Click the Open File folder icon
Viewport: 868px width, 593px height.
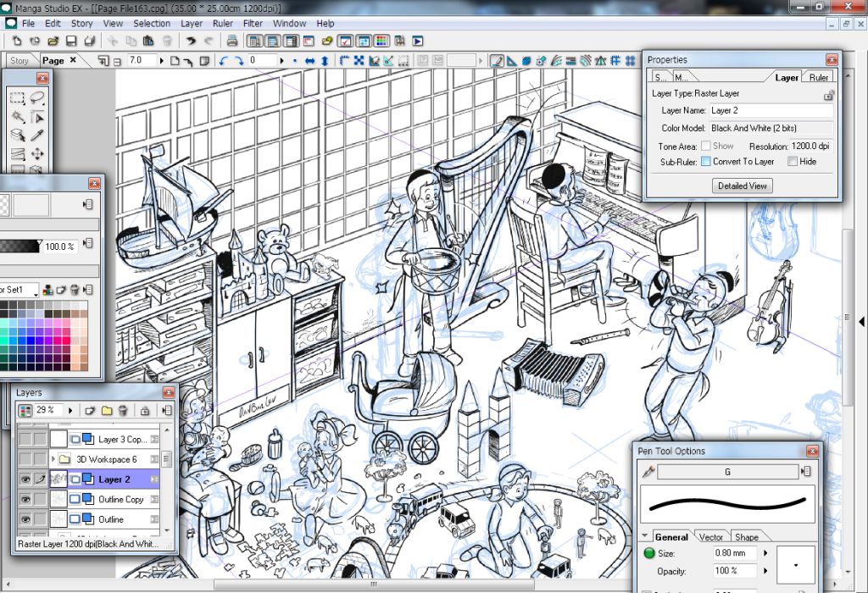(x=53, y=41)
